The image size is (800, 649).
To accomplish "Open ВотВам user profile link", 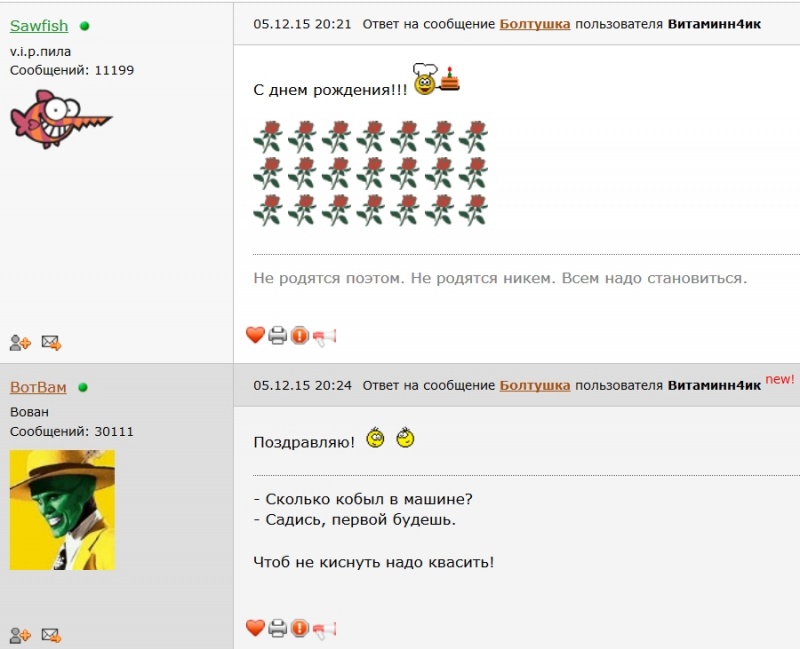I will 38,387.
